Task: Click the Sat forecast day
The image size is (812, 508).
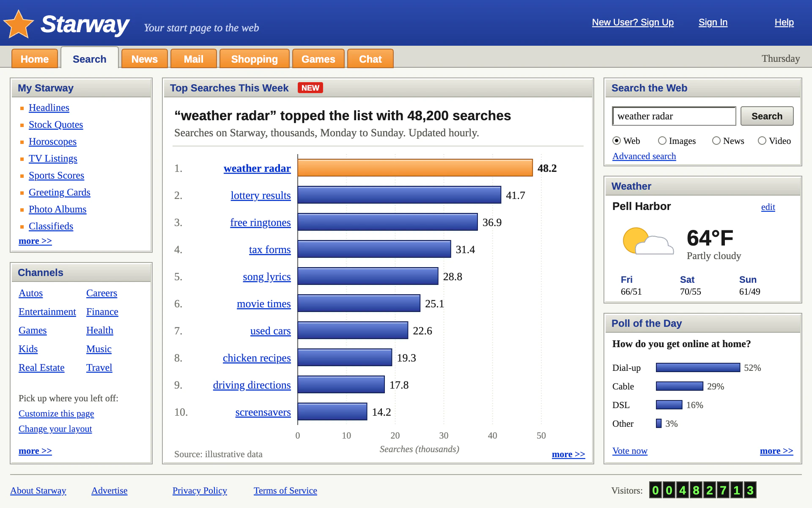Action: click(690, 285)
